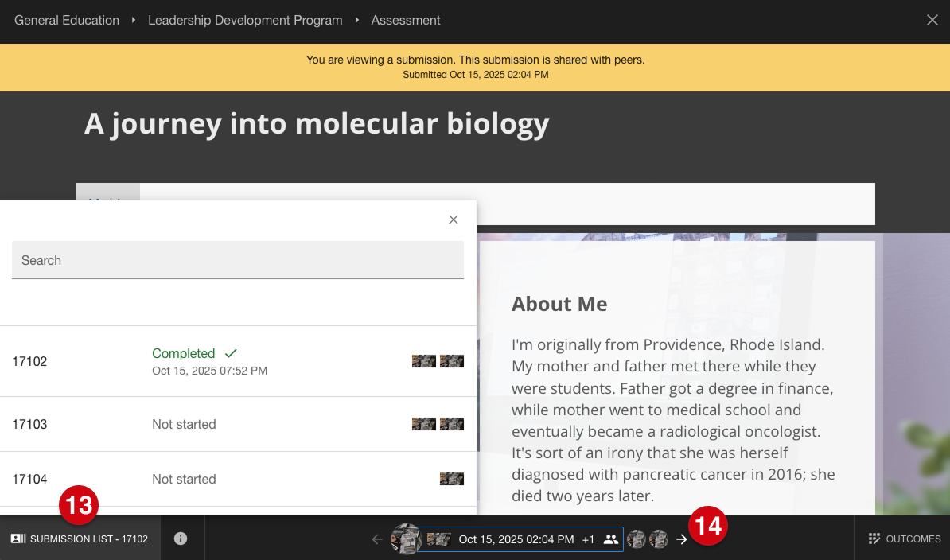This screenshot has height=560, width=950.
Task: Open the info icon in bottom bar
Action: pos(181,539)
